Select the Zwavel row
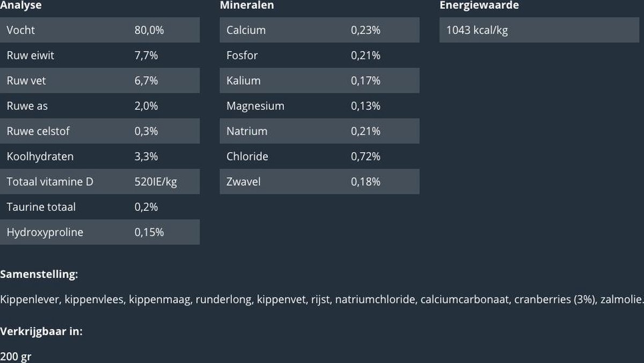 [319, 182]
